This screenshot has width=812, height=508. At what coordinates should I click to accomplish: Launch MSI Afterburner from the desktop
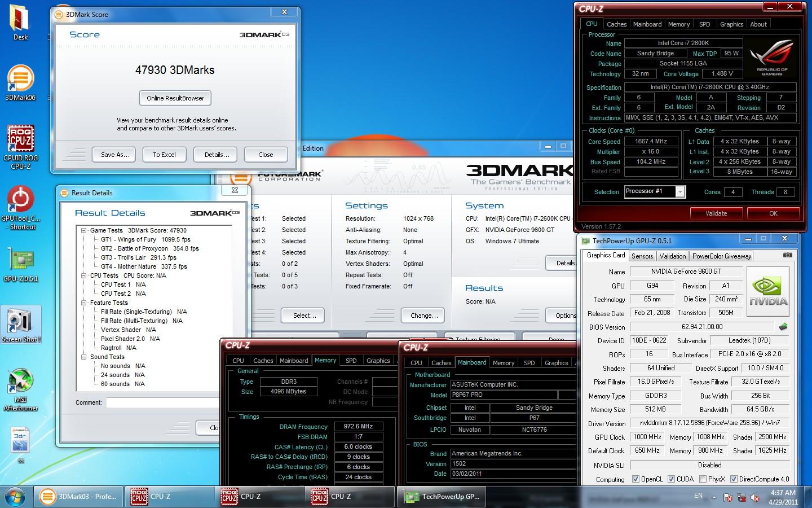click(21, 389)
